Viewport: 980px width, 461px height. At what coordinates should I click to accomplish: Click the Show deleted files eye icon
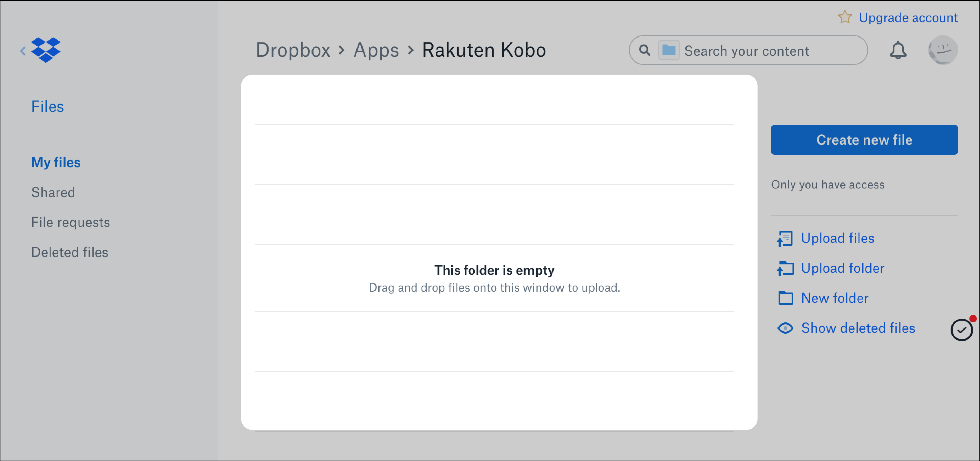784,328
